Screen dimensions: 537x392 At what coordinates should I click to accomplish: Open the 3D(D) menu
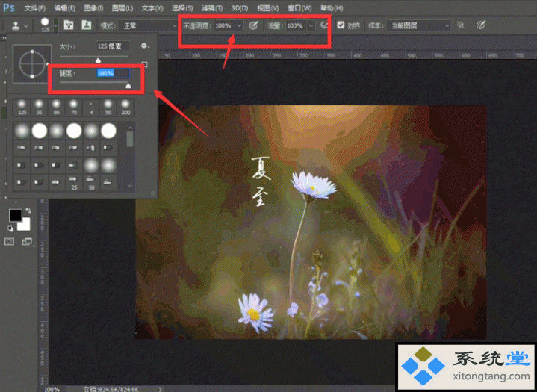click(240, 8)
